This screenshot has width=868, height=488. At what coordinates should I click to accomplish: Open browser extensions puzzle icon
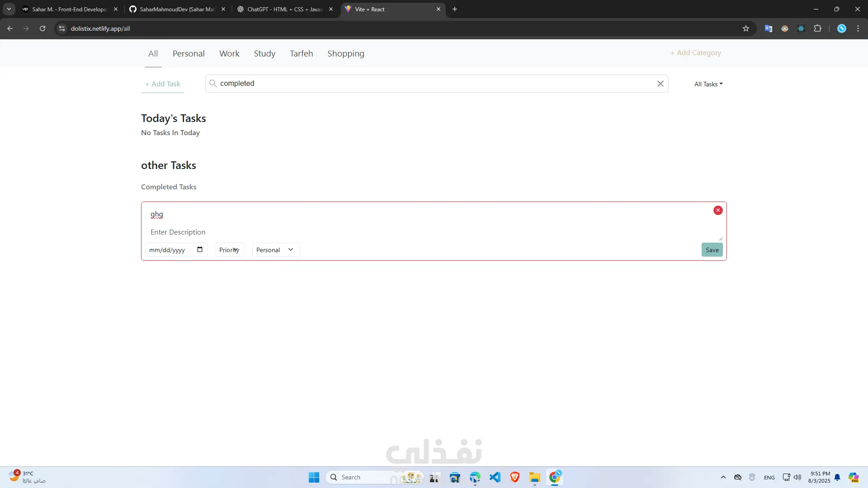pyautogui.click(x=817, y=28)
